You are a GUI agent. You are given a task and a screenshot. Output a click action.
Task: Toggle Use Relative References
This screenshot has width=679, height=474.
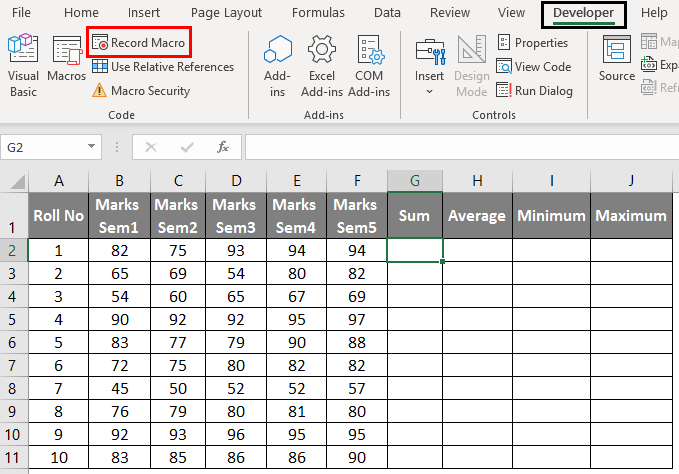162,67
